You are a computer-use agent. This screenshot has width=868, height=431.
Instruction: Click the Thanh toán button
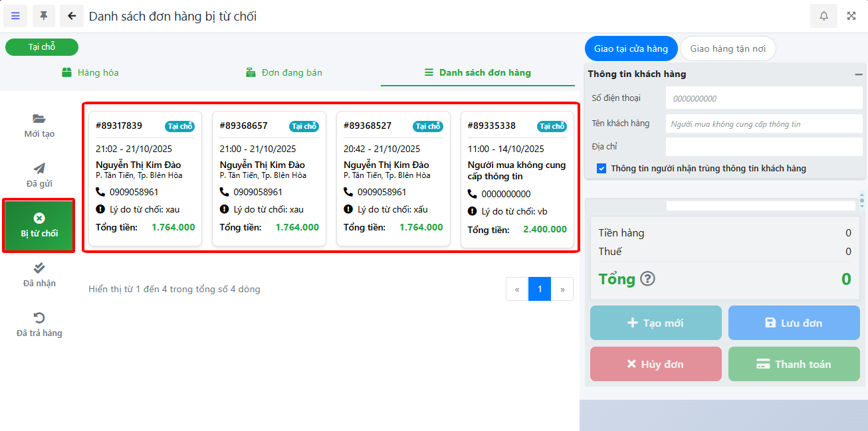[x=794, y=364]
